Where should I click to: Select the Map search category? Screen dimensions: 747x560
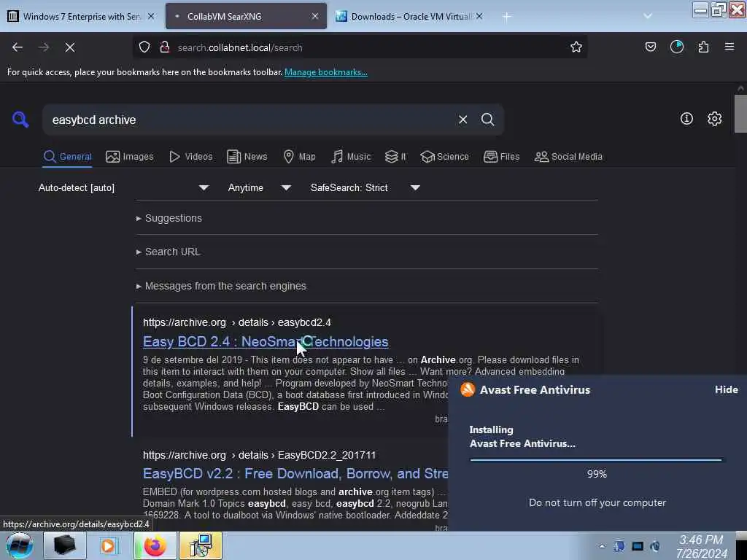tap(299, 157)
